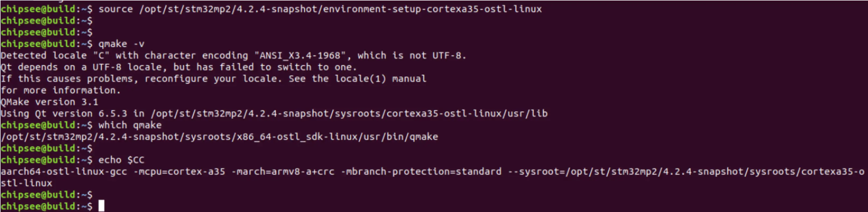Screen dimensions: 868x212
Task: Click the '--sysroot=' option in CC output
Action: pyautogui.click(x=536, y=172)
